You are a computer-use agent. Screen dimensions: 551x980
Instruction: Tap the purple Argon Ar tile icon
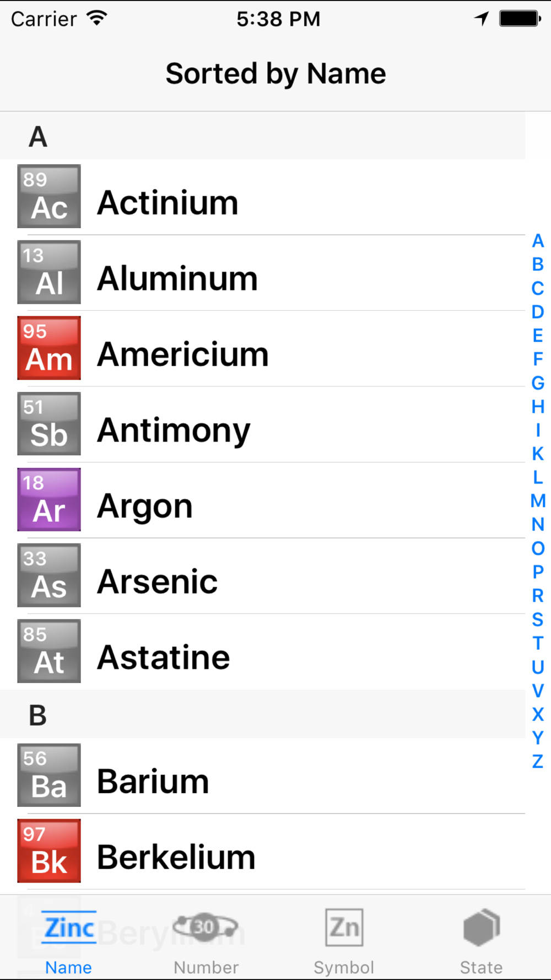click(x=49, y=499)
